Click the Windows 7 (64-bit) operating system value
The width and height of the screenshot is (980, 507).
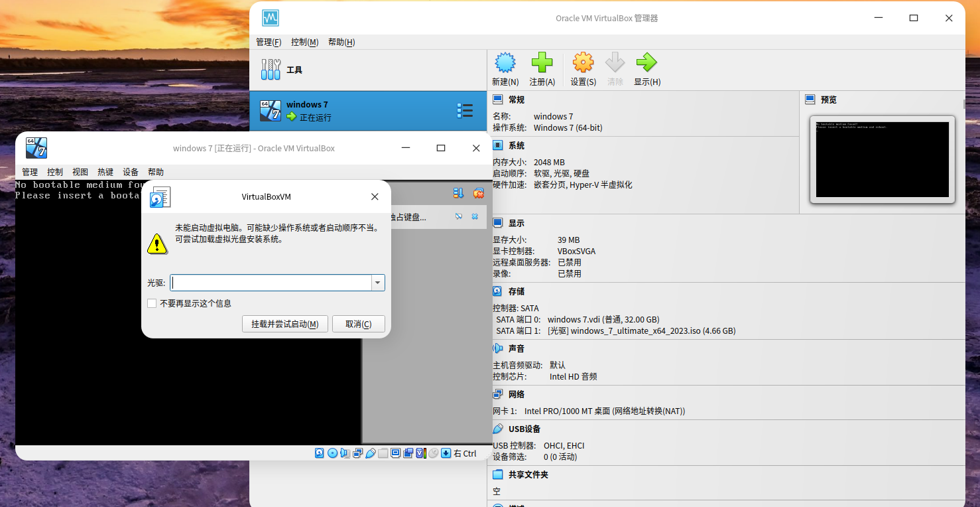568,127
